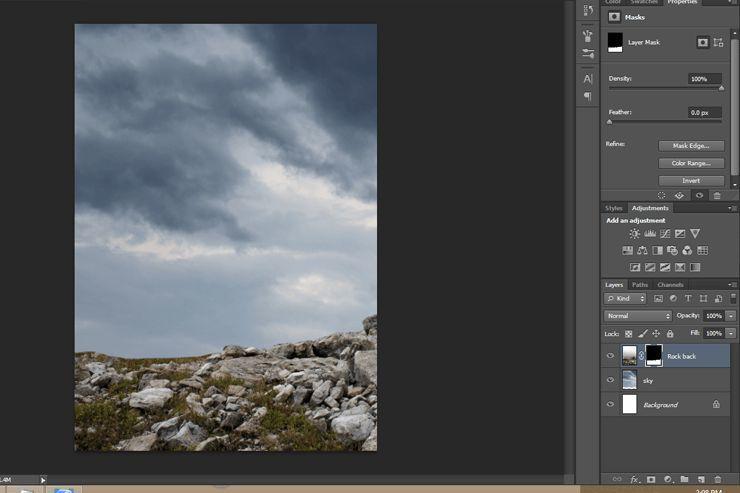Viewport: 740px width, 493px height.
Task: Open the layer style fx menu
Action: [x=634, y=480]
